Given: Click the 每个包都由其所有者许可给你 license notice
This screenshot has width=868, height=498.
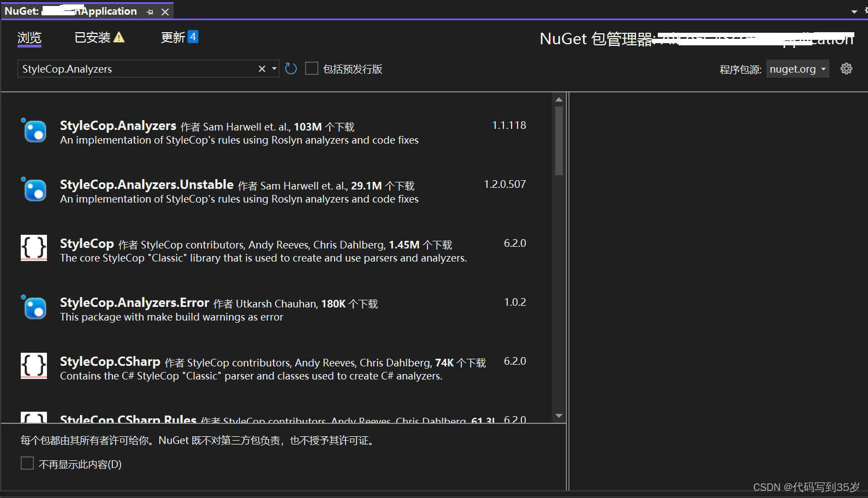Looking at the screenshot, I should click(199, 440).
